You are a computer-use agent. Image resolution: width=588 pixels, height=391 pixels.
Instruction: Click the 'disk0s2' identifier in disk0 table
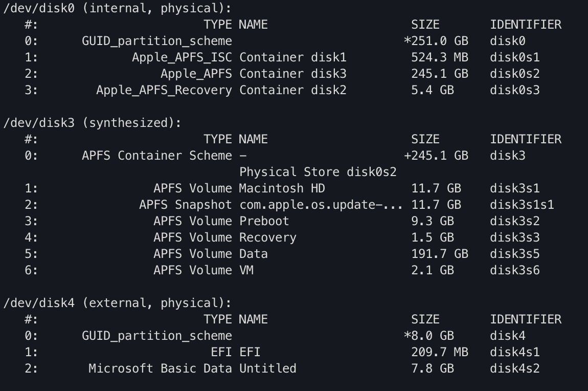[514, 74]
